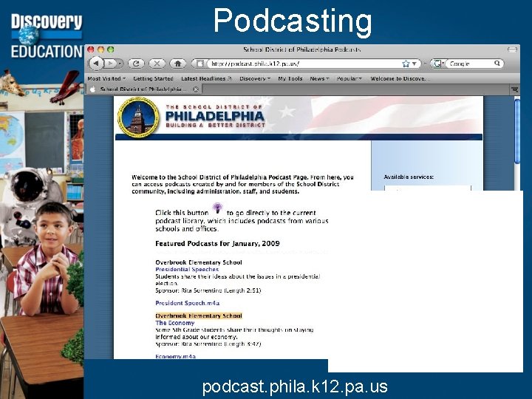The image size is (532, 399).
Task: Open the Getting Started bookmark
Action: pyautogui.click(x=153, y=78)
